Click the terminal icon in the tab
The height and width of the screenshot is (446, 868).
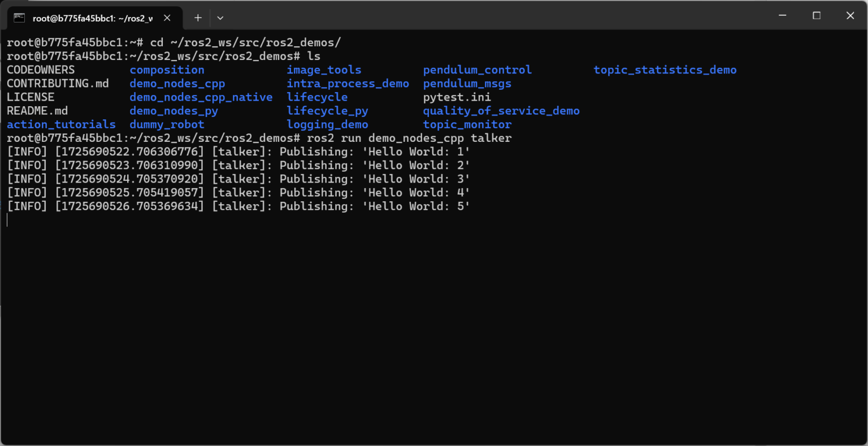[20, 18]
